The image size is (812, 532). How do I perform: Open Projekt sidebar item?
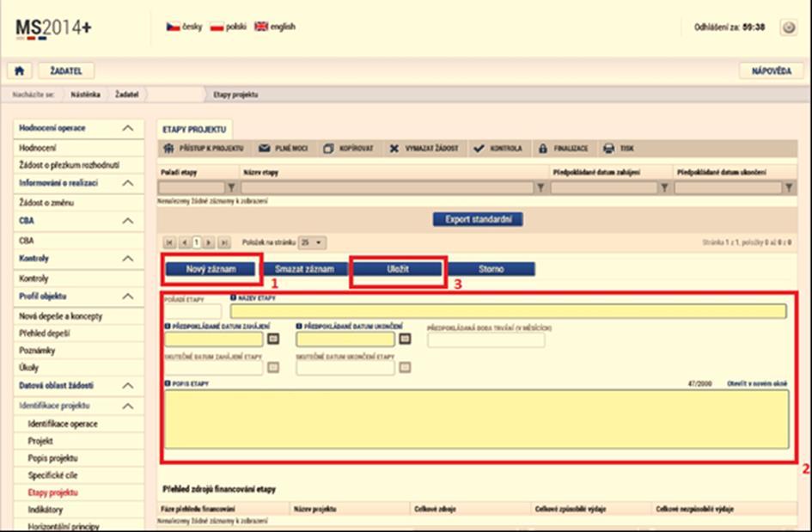point(40,442)
